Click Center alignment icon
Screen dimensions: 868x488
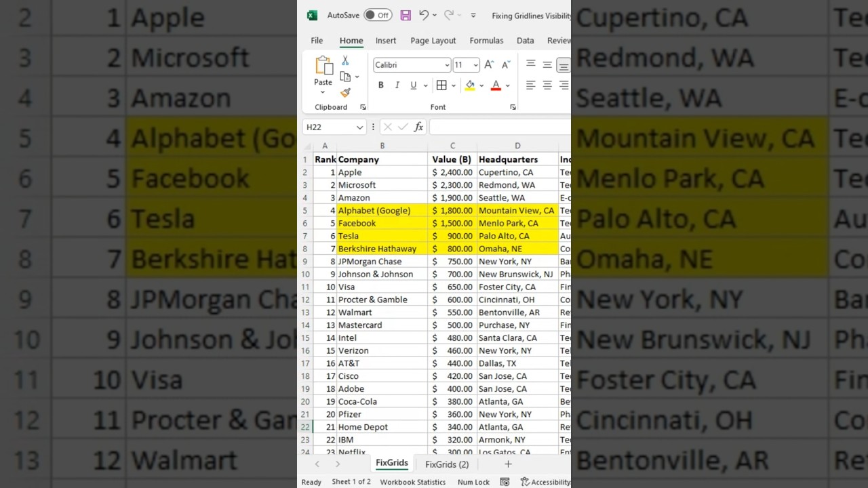547,85
